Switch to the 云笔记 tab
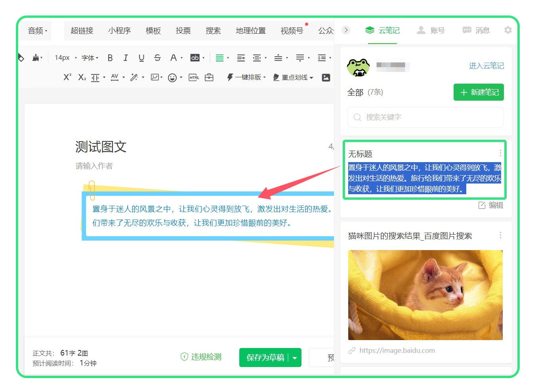 (x=382, y=30)
